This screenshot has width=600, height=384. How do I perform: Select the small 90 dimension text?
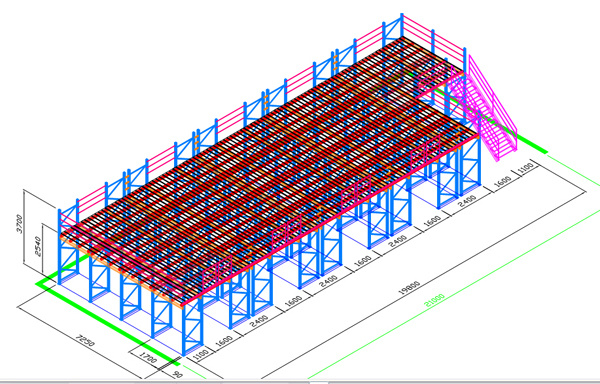(177, 373)
